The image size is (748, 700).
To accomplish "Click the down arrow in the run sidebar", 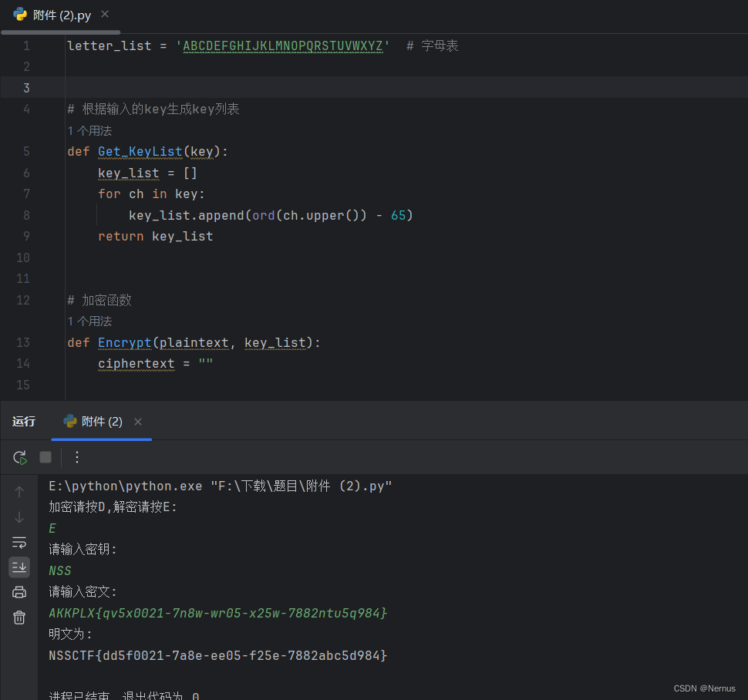I will click(x=19, y=517).
